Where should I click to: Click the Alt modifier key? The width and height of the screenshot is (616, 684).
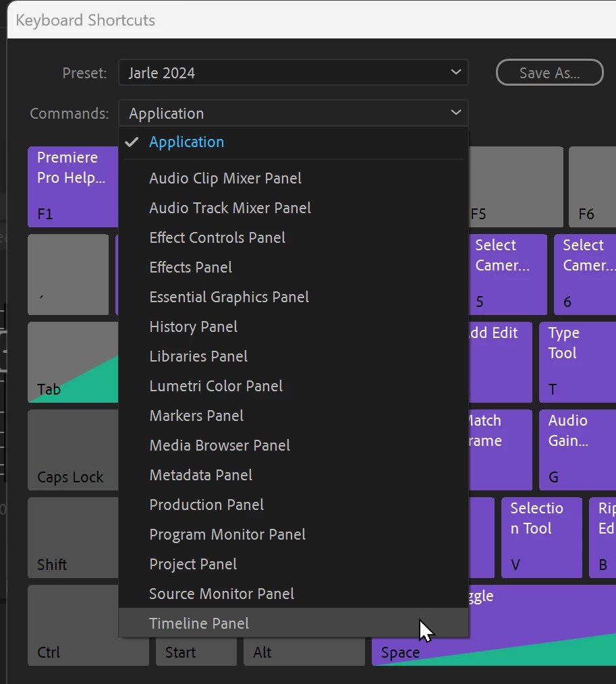point(304,652)
